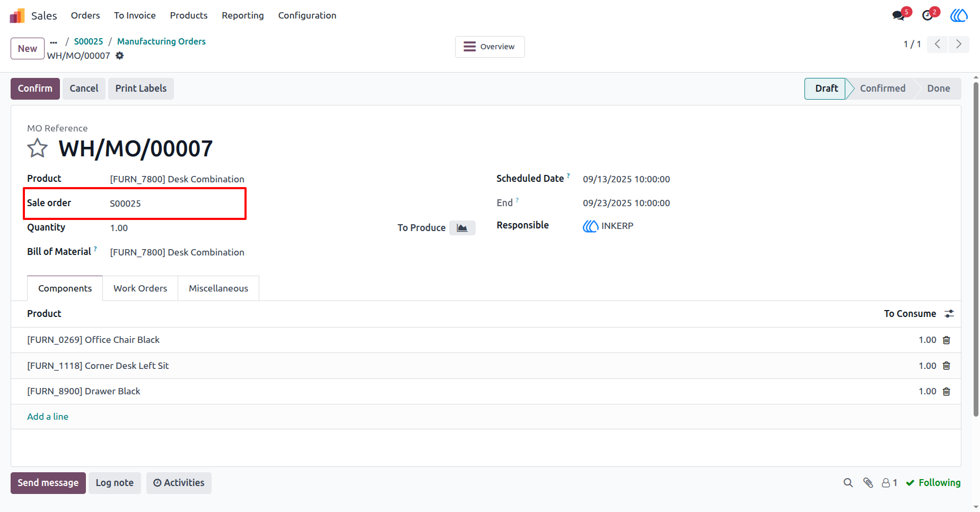Screen dimensions: 980x512
Task: Open the Reporting menu
Action: coord(243,15)
